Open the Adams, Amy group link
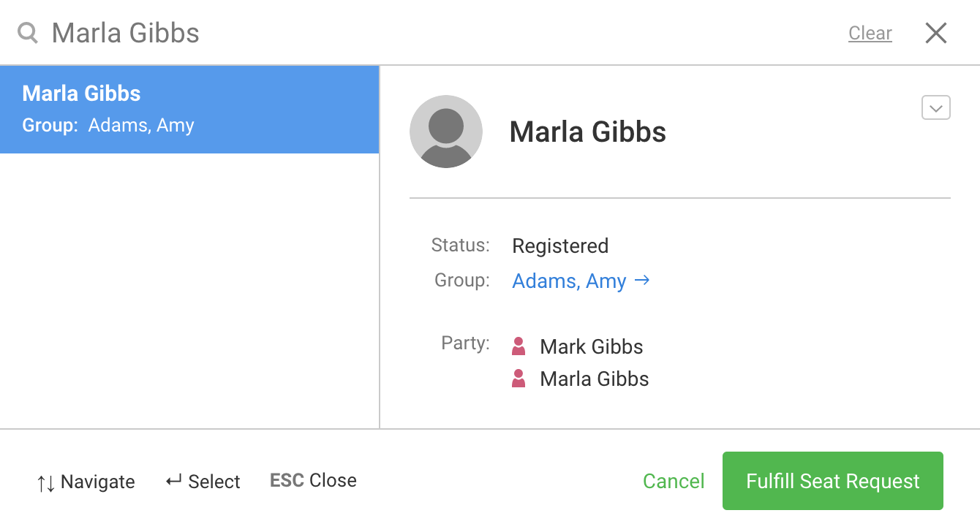The height and width of the screenshot is (532, 980). click(x=569, y=281)
